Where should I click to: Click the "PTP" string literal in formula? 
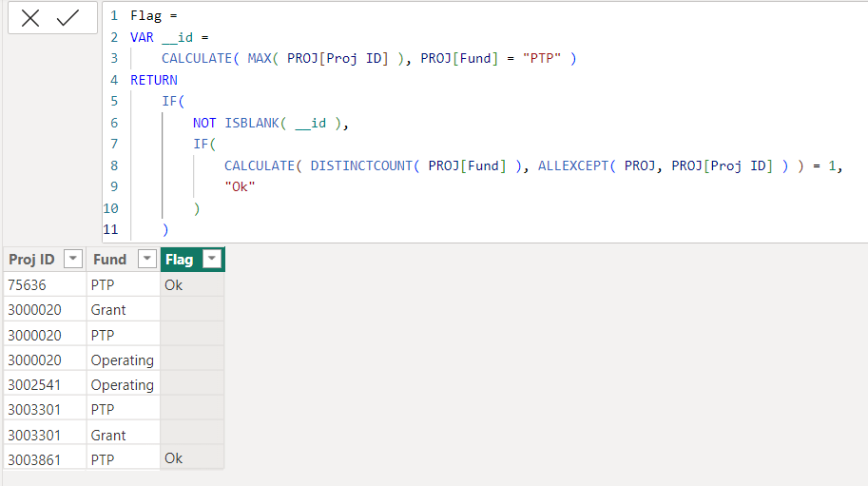pos(542,58)
